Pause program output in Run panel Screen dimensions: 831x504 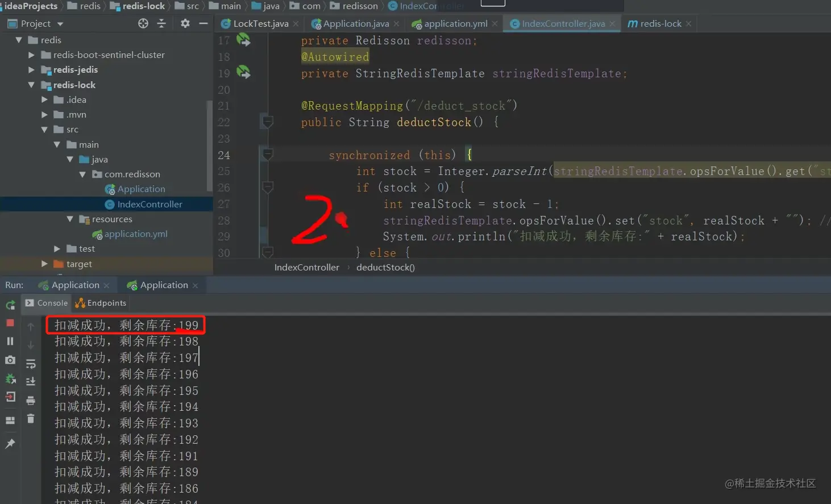click(x=10, y=341)
